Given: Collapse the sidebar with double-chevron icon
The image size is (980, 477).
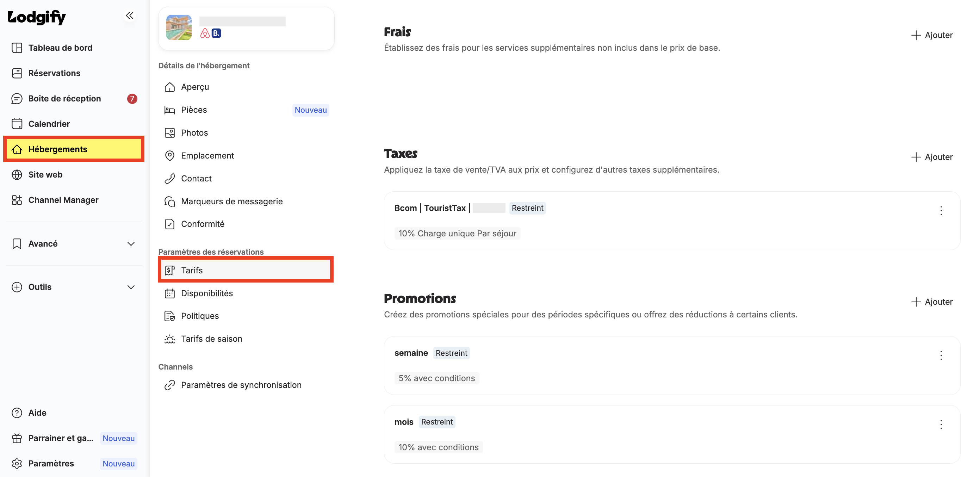Looking at the screenshot, I should coord(130,16).
